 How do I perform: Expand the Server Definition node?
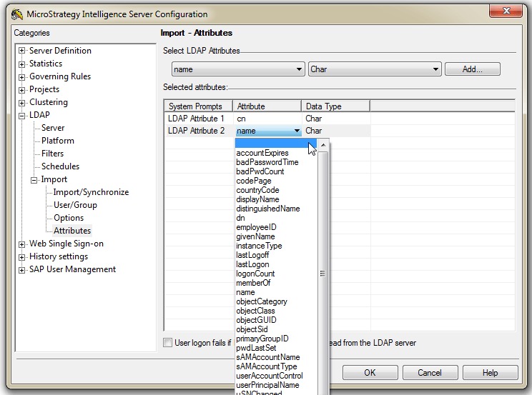point(21,51)
